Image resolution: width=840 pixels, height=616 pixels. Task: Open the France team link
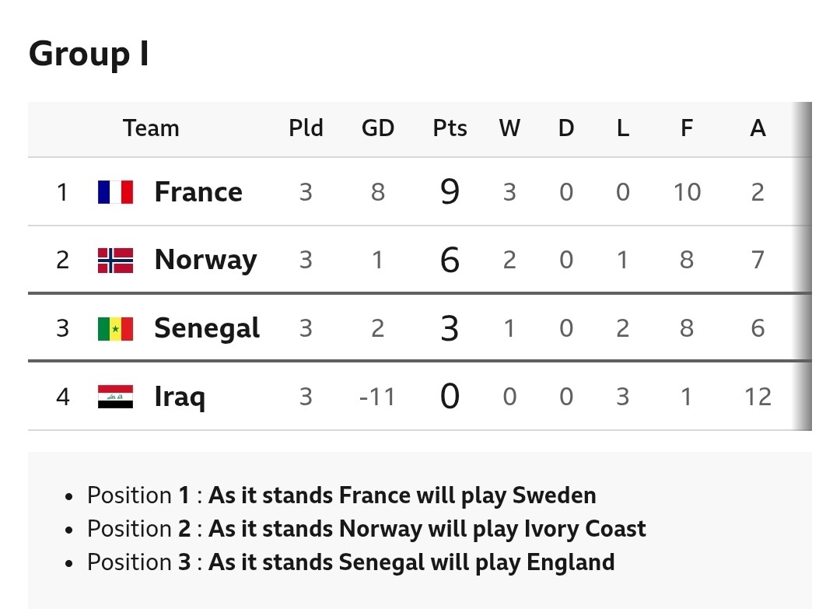coord(198,192)
